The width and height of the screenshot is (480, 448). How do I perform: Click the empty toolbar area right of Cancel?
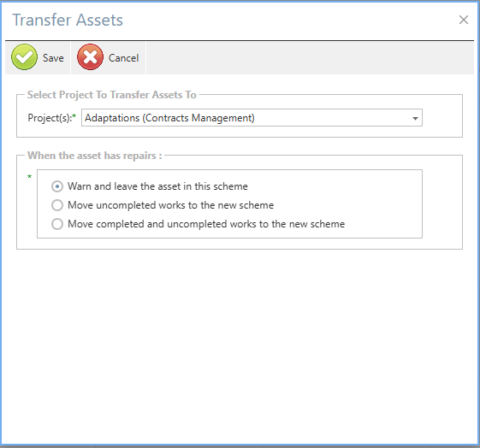[310, 58]
